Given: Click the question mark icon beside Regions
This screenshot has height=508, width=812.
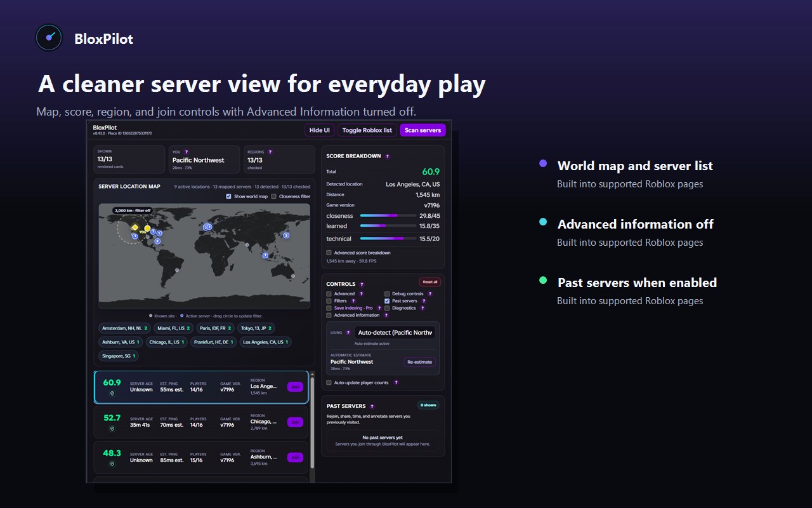Looking at the screenshot, I should [x=270, y=152].
